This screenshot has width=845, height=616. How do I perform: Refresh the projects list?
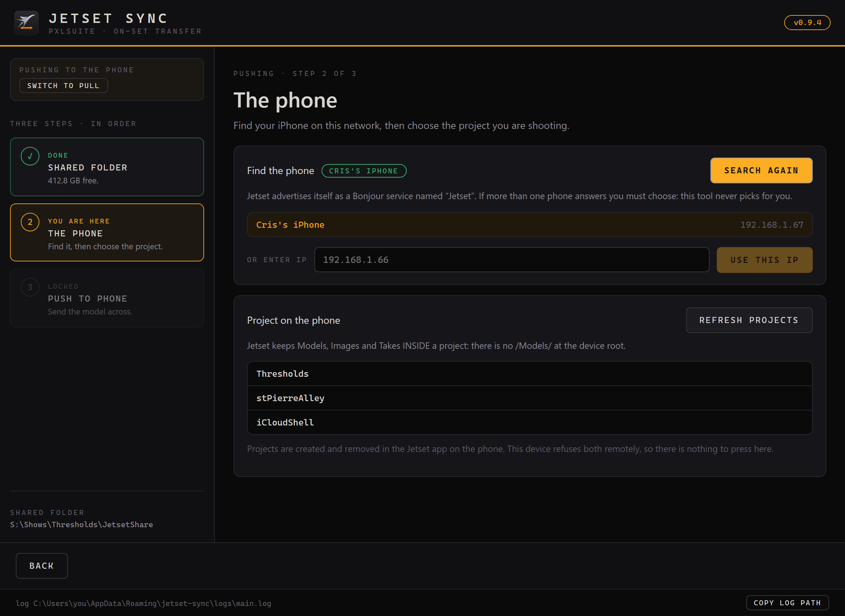click(x=749, y=320)
